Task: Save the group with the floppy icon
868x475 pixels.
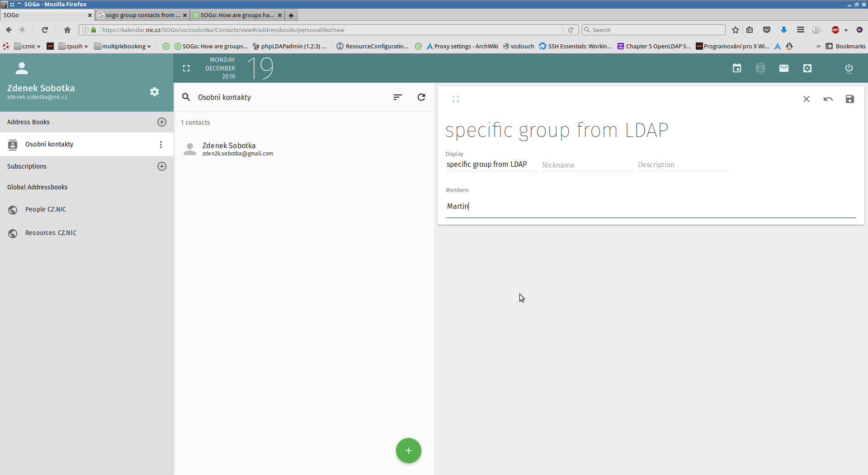Action: coord(850,99)
